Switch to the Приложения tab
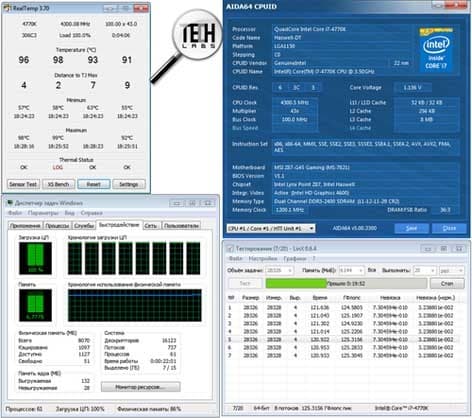The image size is (472, 418). click(25, 226)
